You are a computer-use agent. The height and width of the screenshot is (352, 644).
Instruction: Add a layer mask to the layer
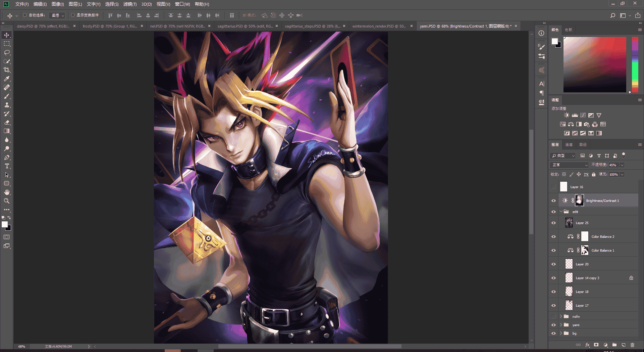(x=596, y=345)
